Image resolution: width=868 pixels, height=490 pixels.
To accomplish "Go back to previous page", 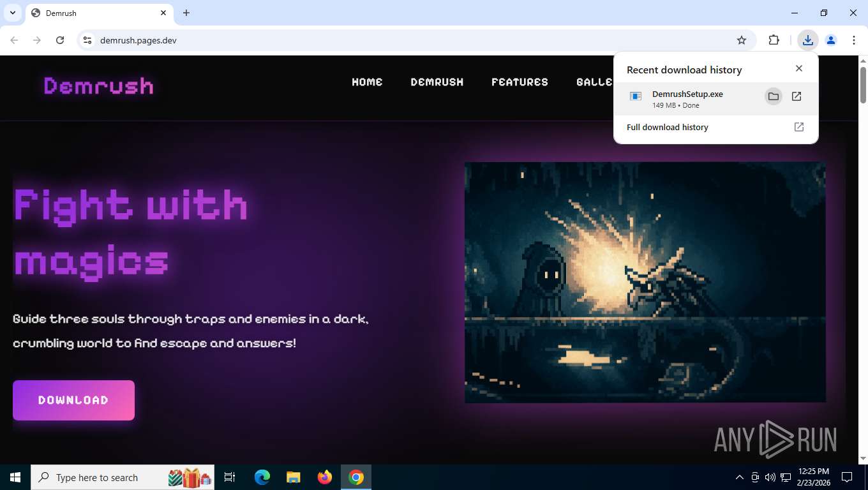I will 14,40.
